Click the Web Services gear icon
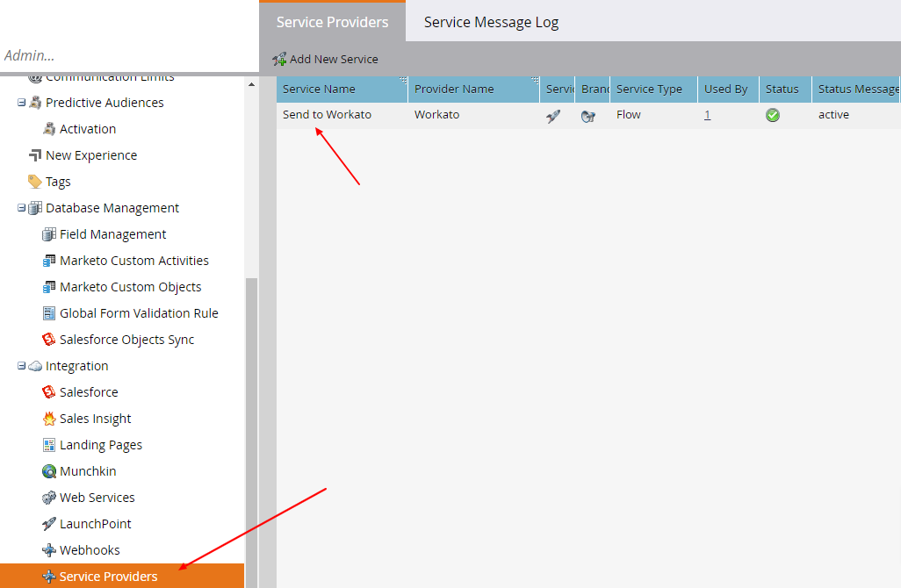Viewport: 901px width, 588px height. click(x=49, y=498)
